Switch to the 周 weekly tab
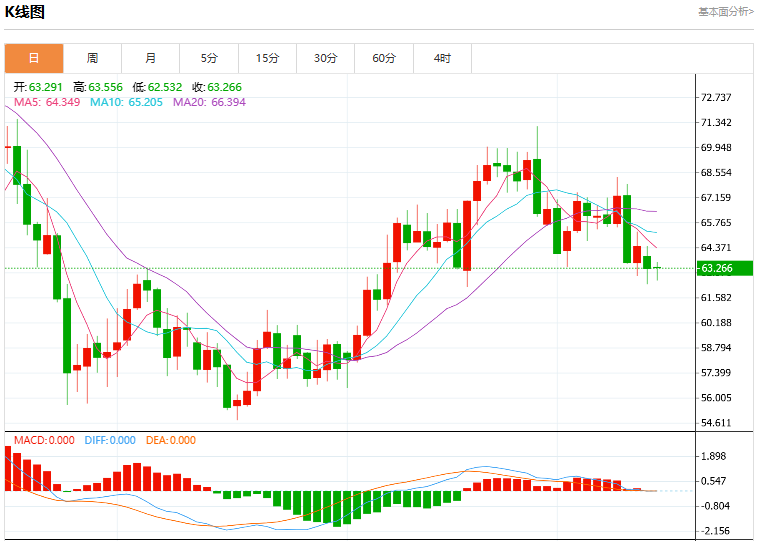 [x=92, y=58]
